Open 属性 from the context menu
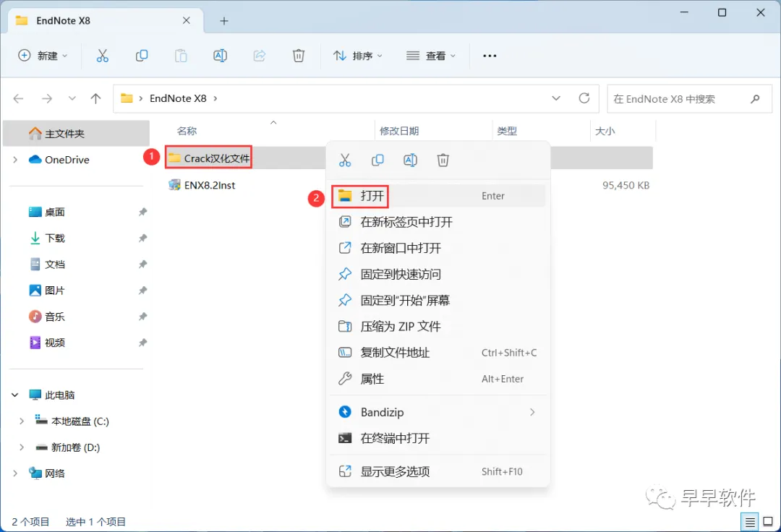This screenshot has width=781, height=532. (x=438, y=379)
